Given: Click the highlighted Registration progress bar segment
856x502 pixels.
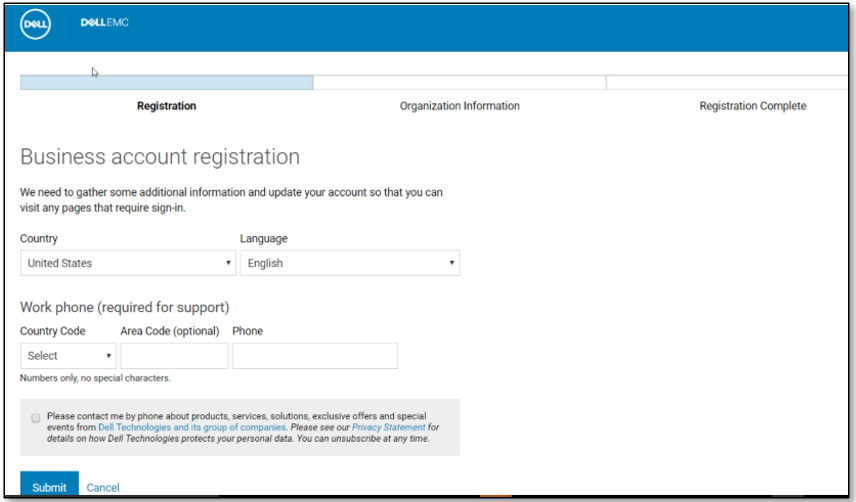Looking at the screenshot, I should (166, 83).
